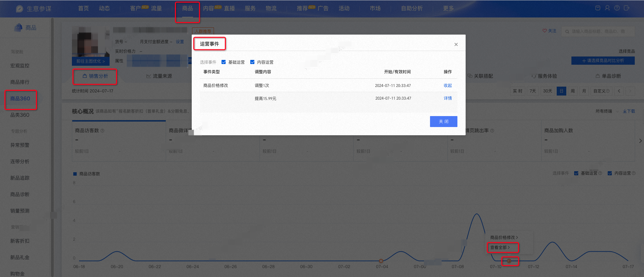Image resolution: width=644 pixels, height=277 pixels.
Task: Click the event marker at 07-11 on chart
Action: tap(509, 261)
